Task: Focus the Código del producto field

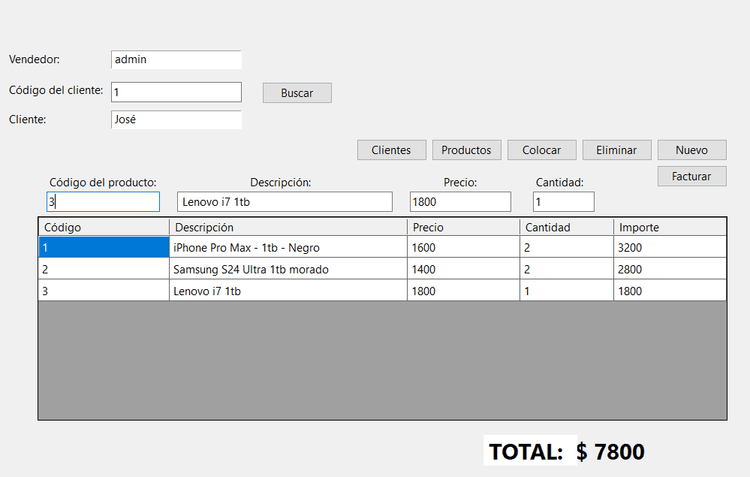Action: [103, 201]
